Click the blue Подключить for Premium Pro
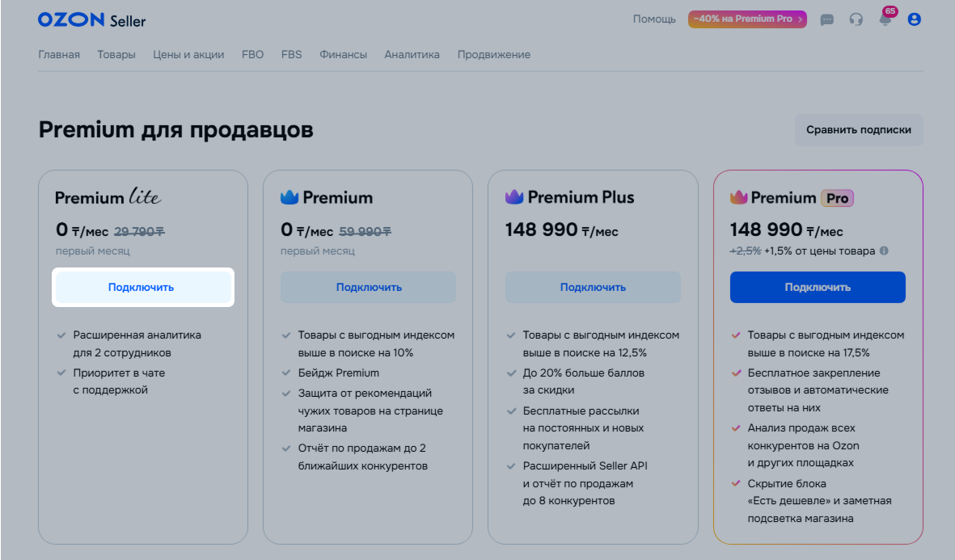Screen dimensions: 955x560 pyautogui.click(x=818, y=287)
